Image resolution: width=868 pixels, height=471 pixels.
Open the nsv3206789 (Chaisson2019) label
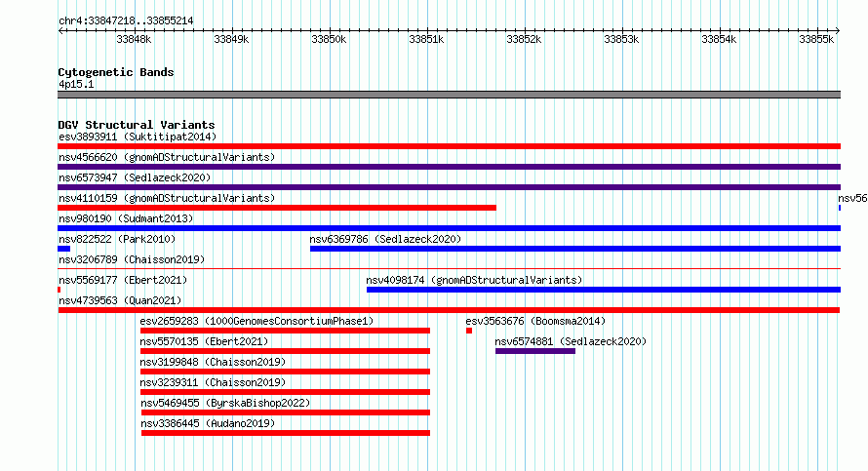pyautogui.click(x=132, y=259)
